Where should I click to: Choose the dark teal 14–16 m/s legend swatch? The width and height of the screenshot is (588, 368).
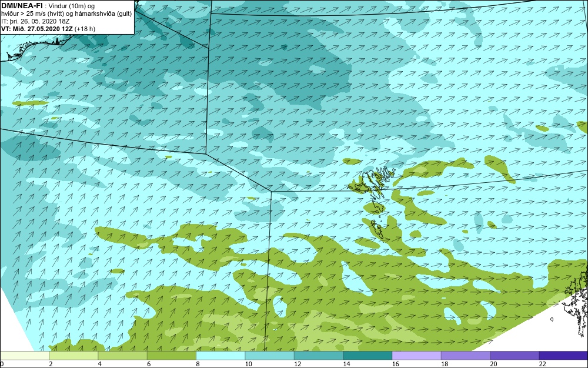367,356
